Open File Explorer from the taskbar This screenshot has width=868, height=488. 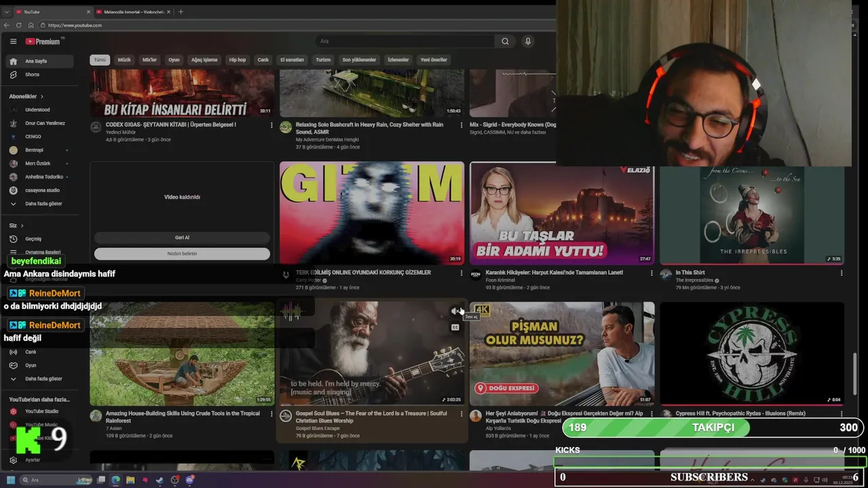tap(130, 480)
